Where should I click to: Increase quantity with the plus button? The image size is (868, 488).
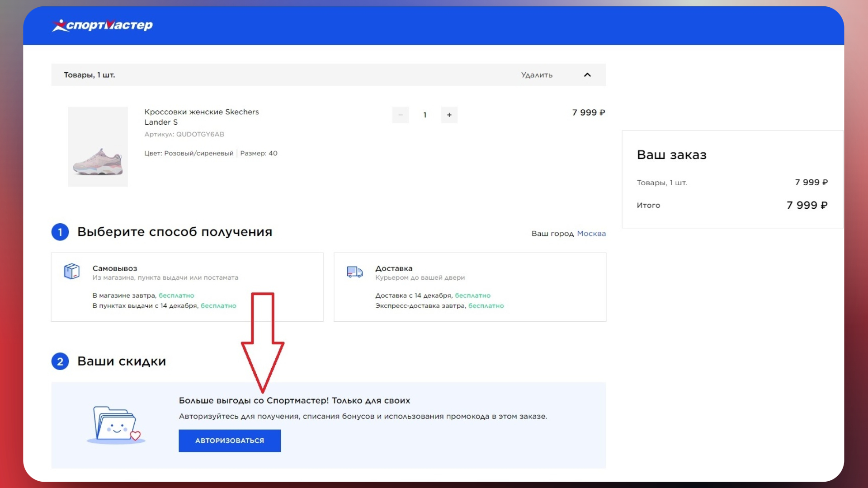[449, 115]
